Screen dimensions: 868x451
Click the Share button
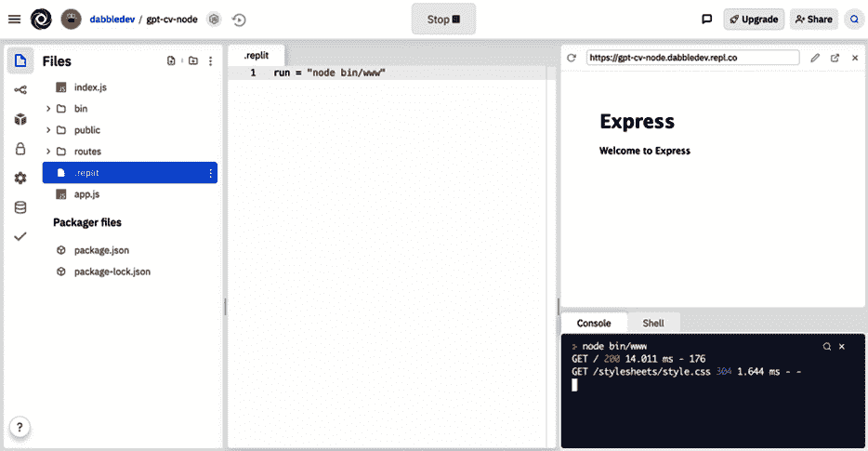point(814,20)
